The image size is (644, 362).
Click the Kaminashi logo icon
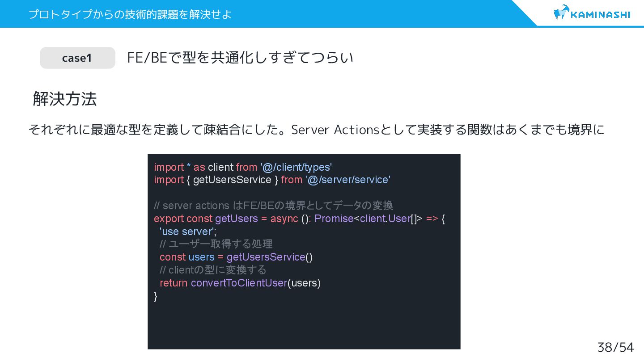tap(561, 12)
